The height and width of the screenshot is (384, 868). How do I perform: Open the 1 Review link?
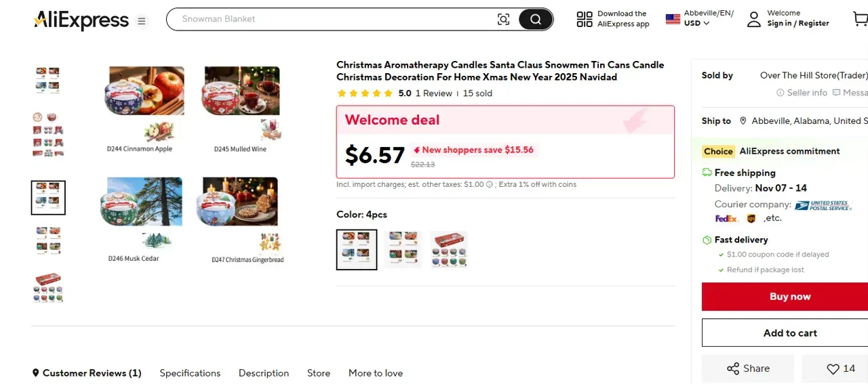coord(434,93)
